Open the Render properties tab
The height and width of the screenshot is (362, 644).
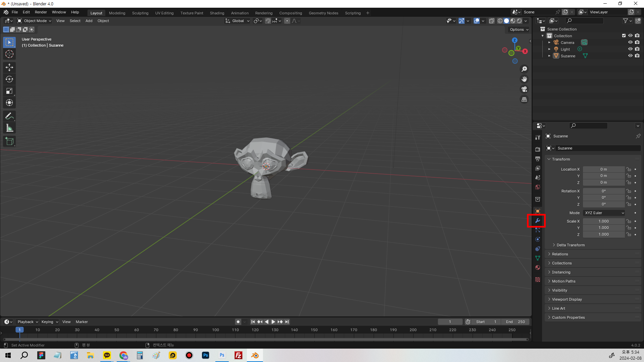point(538,149)
